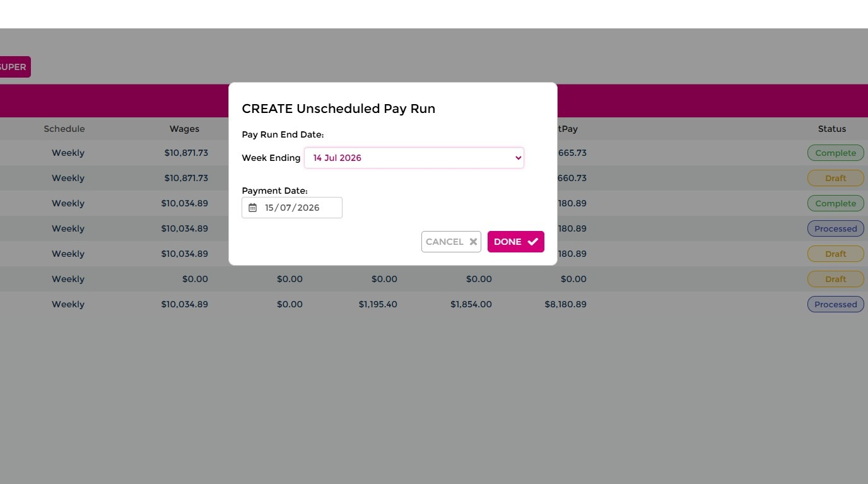868x484 pixels.
Task: Select the $1,854.00 cell in last row
Action: point(471,304)
